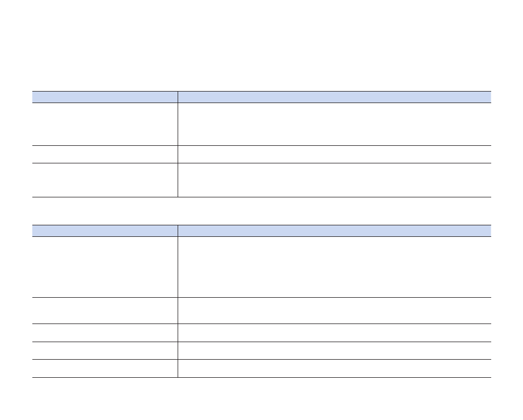Click upper table's tall first-row narrow cell
The image size is (523, 420).
pyautogui.click(x=105, y=124)
